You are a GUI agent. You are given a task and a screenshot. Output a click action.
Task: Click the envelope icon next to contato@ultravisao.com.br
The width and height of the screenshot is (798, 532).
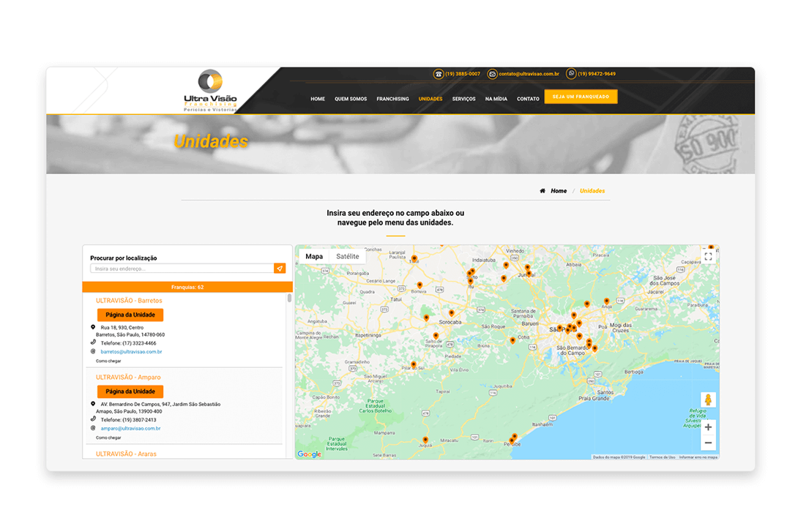(492, 73)
